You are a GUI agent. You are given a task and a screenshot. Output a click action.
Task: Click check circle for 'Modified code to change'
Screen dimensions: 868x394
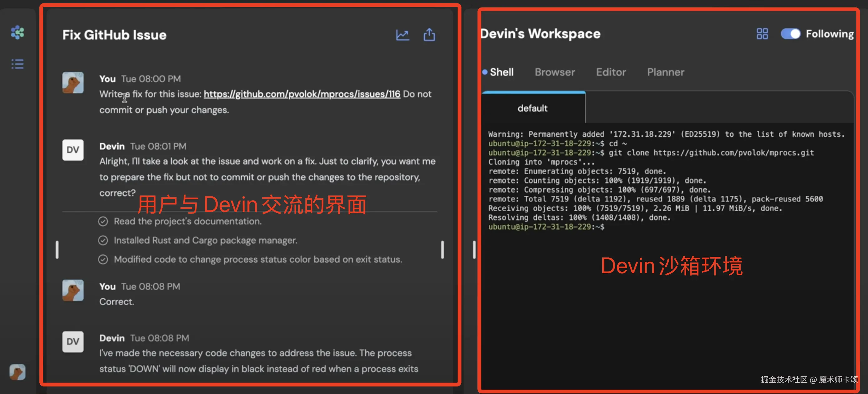tap(103, 260)
